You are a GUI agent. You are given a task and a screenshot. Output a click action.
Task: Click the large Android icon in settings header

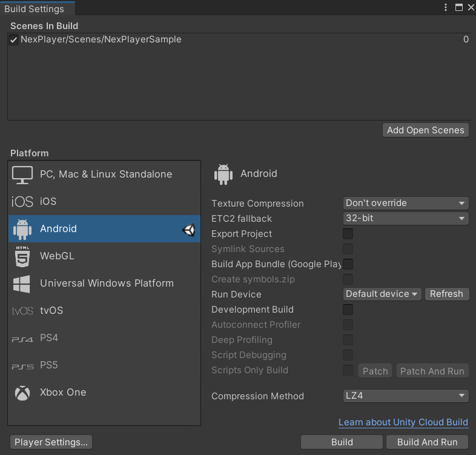pyautogui.click(x=223, y=174)
